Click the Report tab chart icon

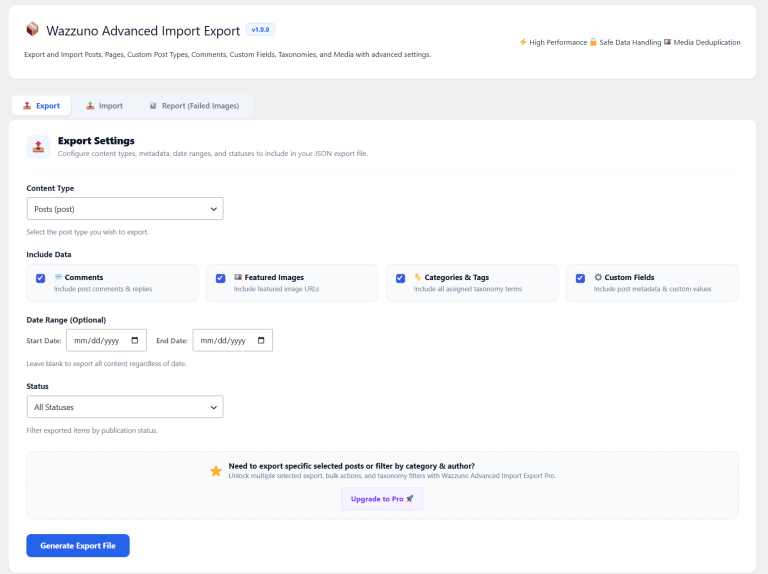click(x=153, y=106)
